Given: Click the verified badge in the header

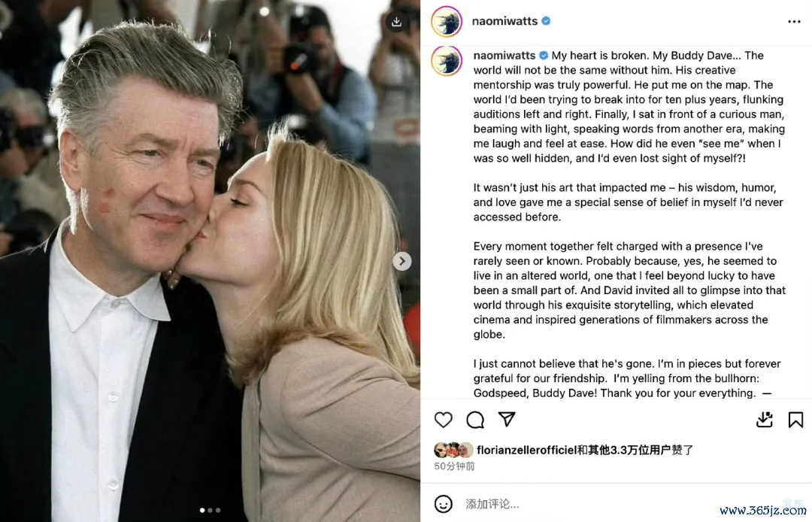Looking at the screenshot, I should pos(546,21).
